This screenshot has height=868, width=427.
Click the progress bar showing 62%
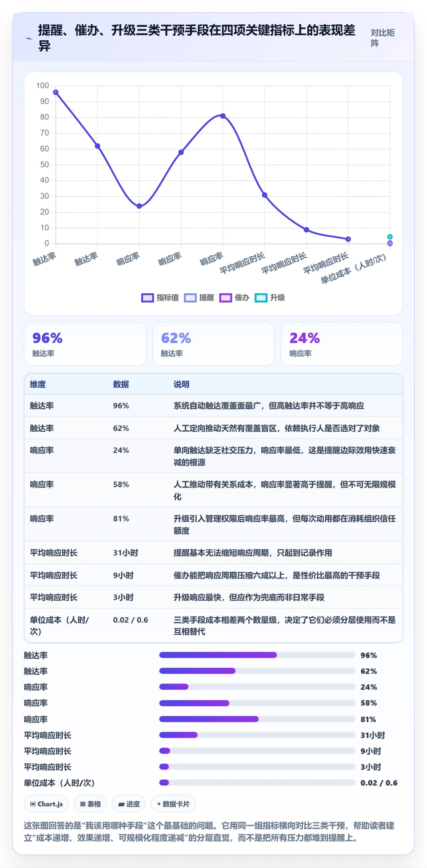coord(257,671)
